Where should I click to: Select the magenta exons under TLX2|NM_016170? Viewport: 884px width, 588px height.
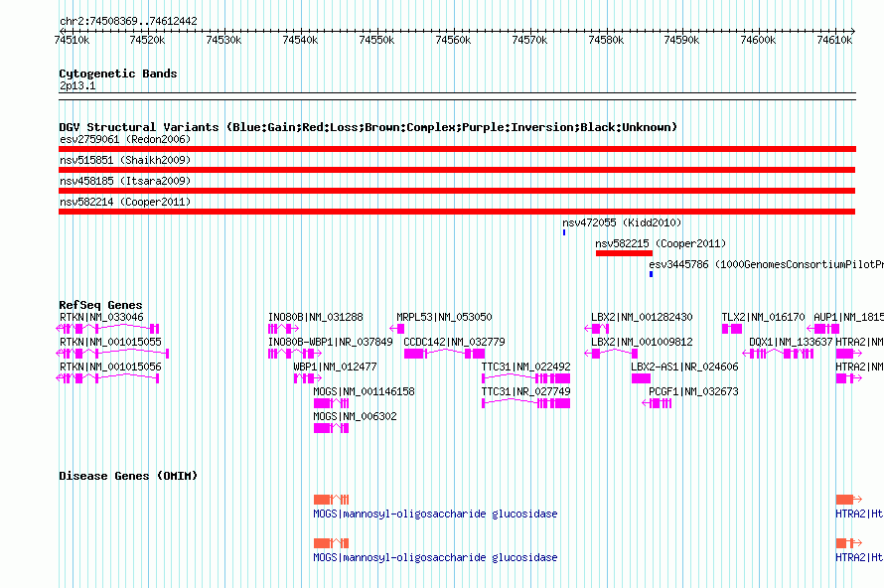pyautogui.click(x=732, y=329)
